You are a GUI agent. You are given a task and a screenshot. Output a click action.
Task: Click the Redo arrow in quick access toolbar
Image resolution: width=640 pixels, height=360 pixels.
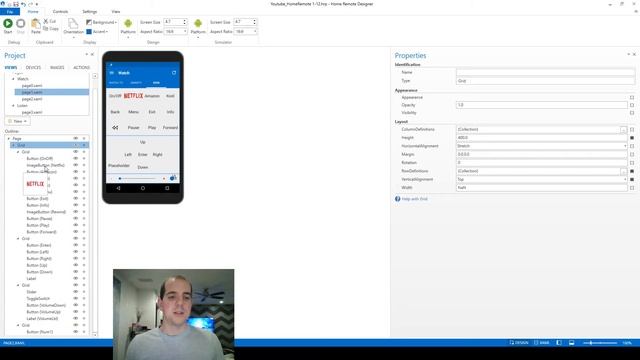point(30,4)
